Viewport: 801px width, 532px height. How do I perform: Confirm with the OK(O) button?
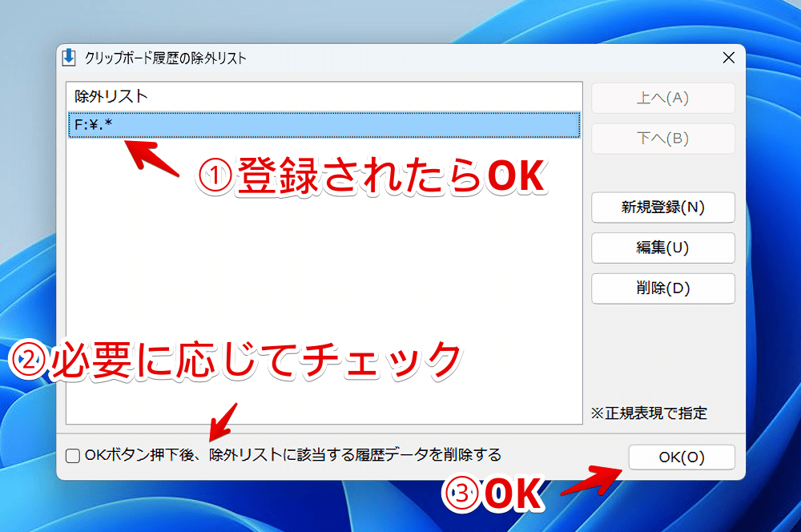coord(682,457)
